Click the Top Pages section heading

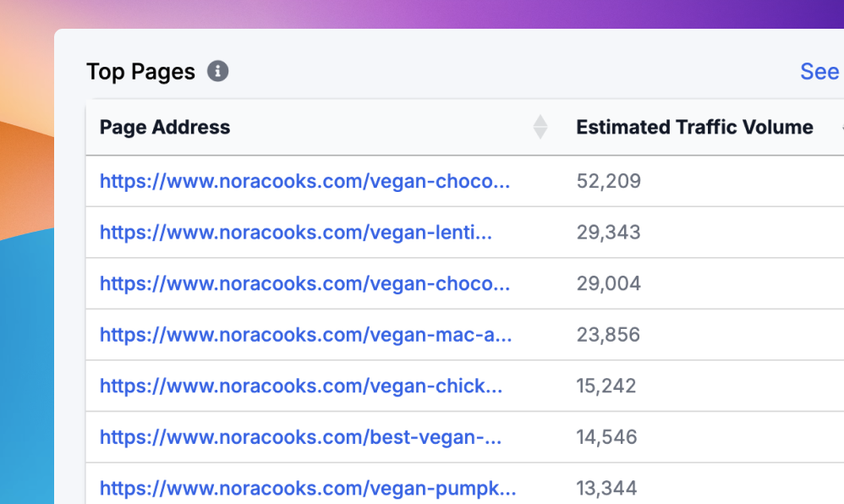(140, 72)
